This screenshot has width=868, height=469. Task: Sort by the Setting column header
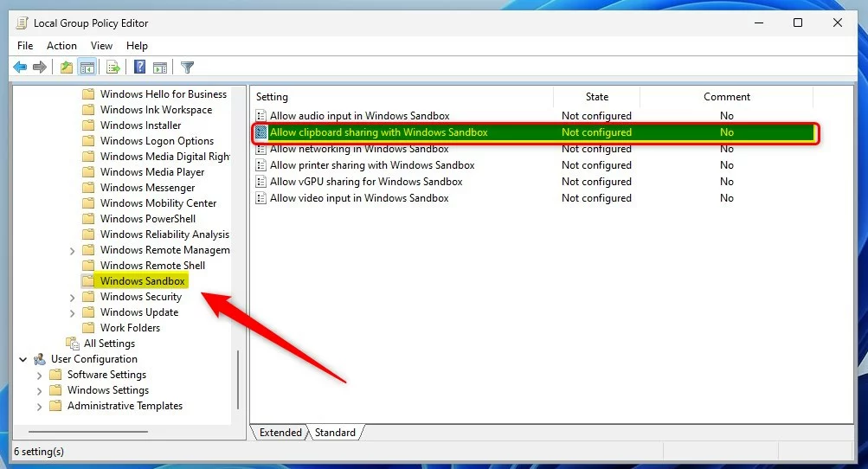click(402, 96)
